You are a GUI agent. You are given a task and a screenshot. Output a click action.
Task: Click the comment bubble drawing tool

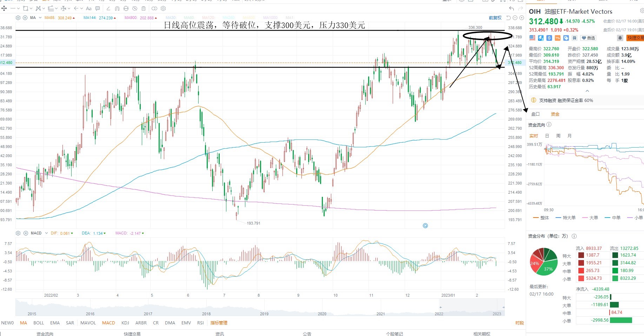click(x=98, y=8)
